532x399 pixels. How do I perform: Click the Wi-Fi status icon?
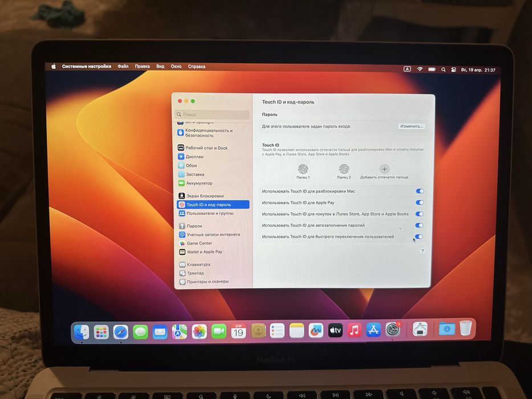click(x=420, y=69)
